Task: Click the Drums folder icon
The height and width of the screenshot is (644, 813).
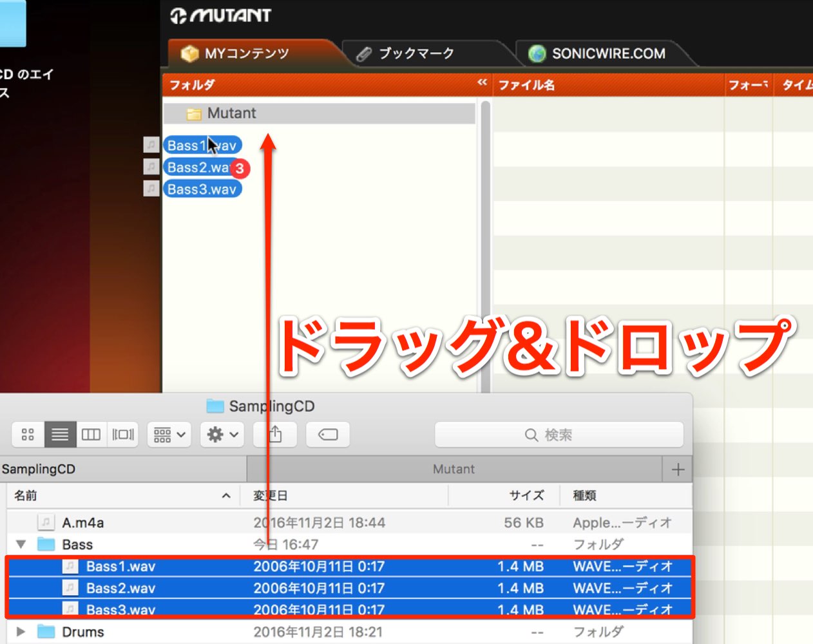Action: (x=46, y=632)
